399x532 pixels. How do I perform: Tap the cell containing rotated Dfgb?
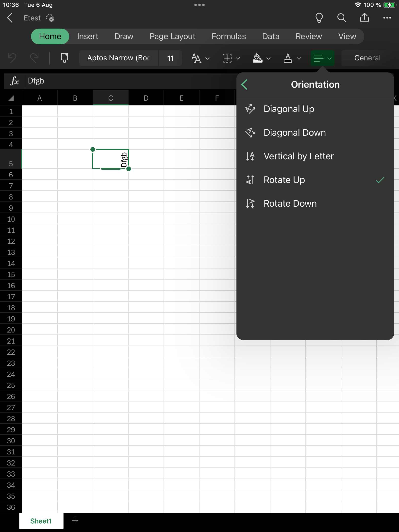click(x=111, y=159)
